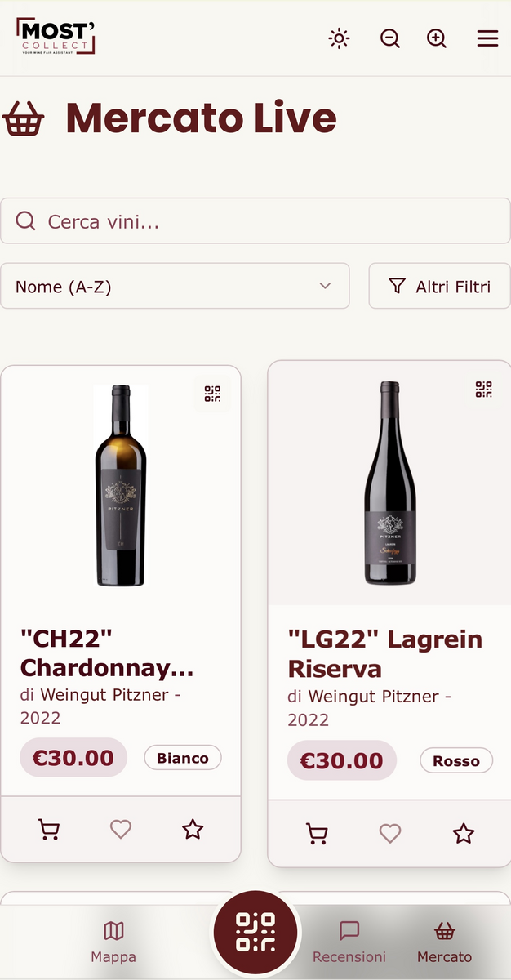Open Altri Filtri filter options

(x=439, y=286)
